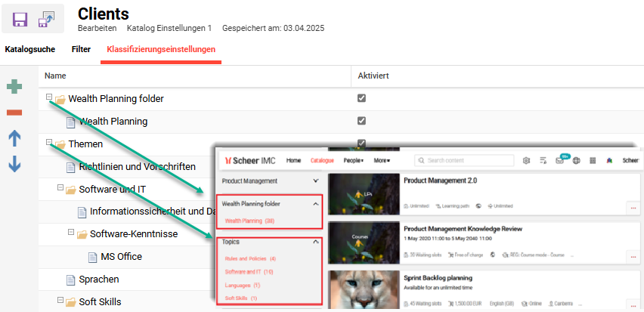Toggle the Aktiviert checkbox in the Themen row

361,143
